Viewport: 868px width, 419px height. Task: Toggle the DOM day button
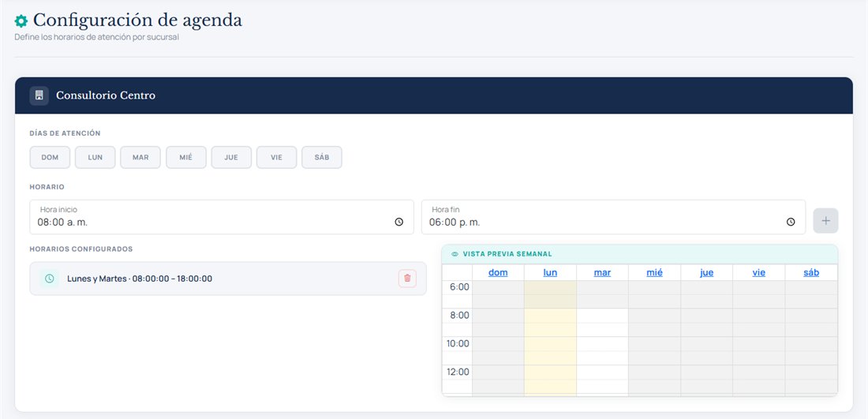pos(50,157)
